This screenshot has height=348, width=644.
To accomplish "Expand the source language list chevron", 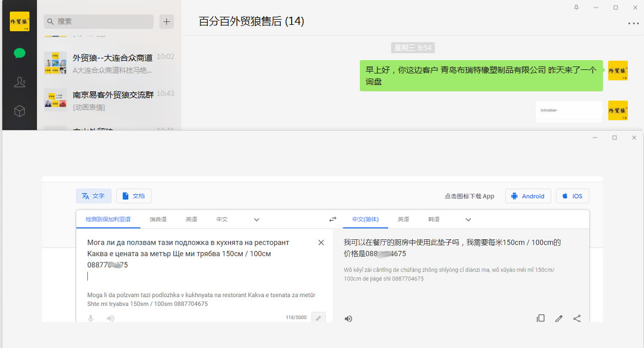I will pos(256,220).
